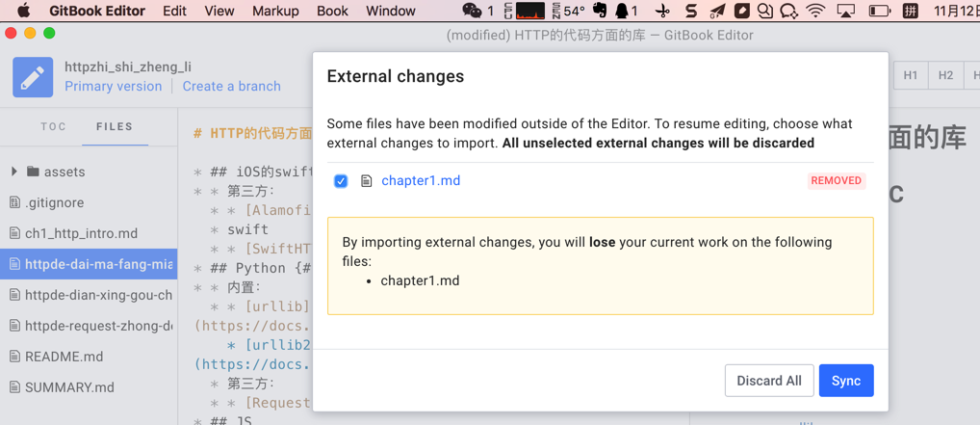Switch to the TOC tab
The image size is (980, 425).
pos(54,126)
